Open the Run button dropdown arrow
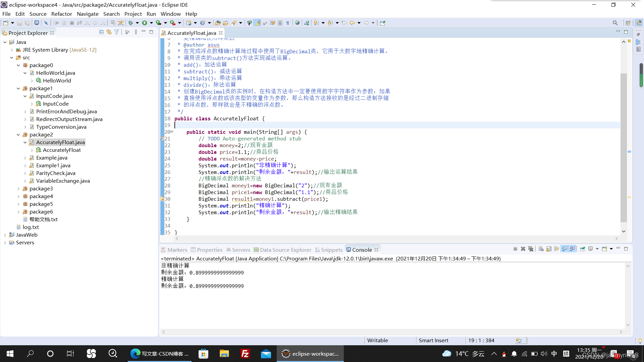Screen dimensions: 644x362 coord(151,23)
